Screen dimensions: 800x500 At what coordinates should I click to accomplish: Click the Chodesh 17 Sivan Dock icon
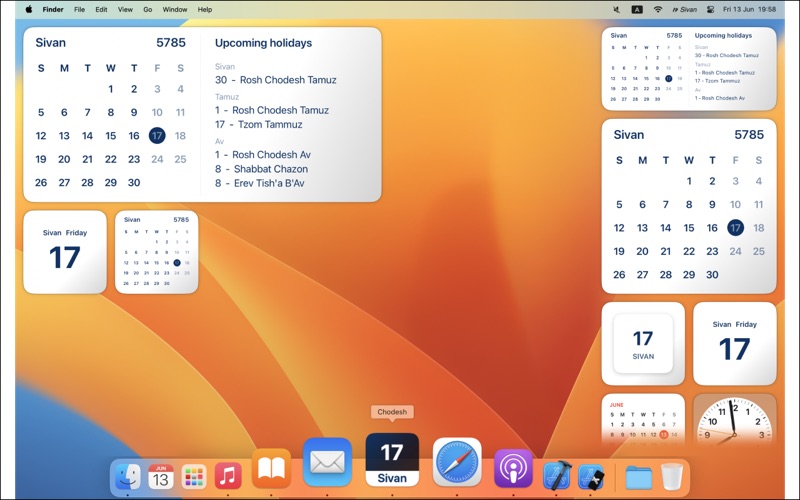(x=392, y=460)
